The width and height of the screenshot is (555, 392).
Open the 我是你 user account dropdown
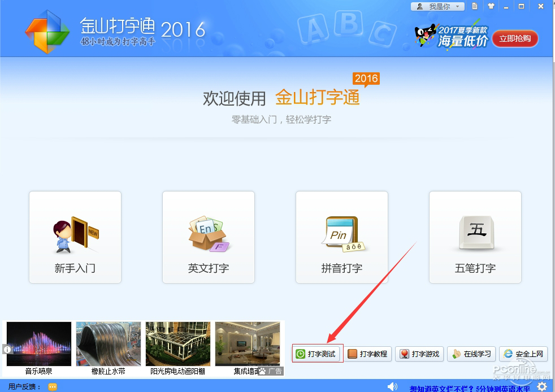click(437, 6)
